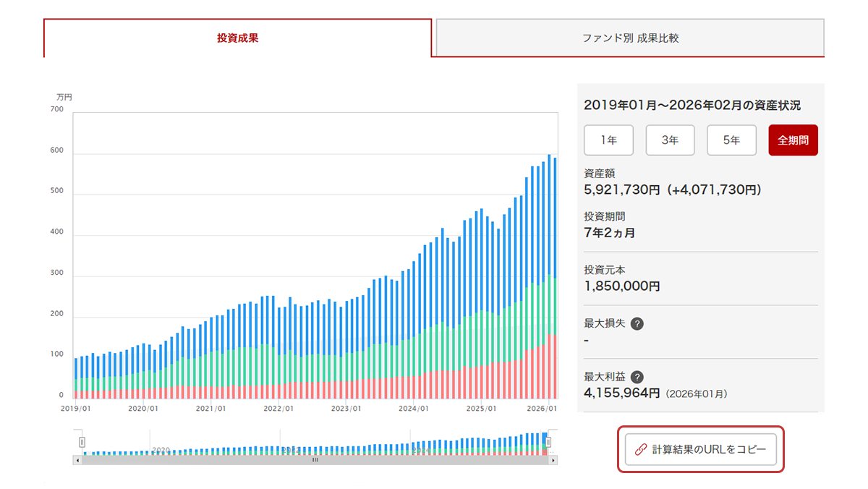Select the 1年 period option
The image size is (868, 489).
[608, 140]
